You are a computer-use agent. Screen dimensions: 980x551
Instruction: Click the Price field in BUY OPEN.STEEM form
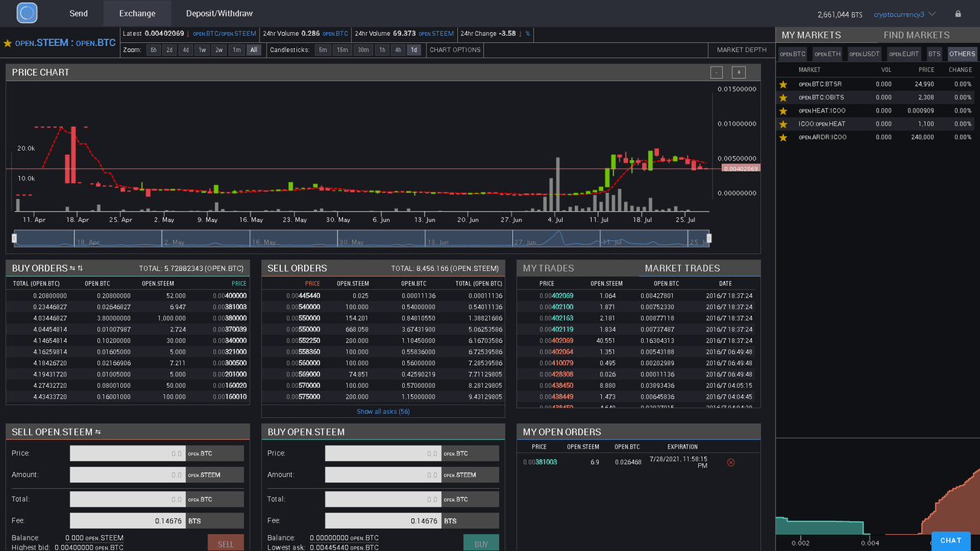point(383,454)
